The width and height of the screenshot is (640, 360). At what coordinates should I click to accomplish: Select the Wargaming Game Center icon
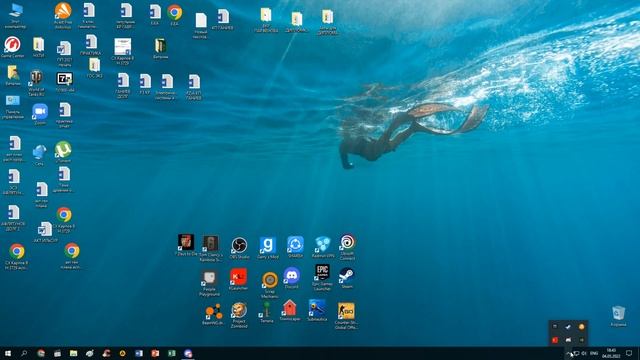(12, 47)
